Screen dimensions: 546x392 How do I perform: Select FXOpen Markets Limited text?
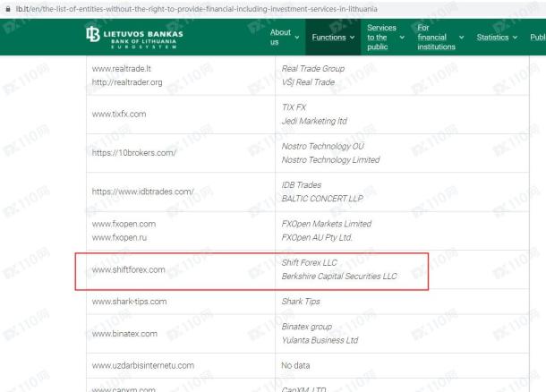point(327,224)
